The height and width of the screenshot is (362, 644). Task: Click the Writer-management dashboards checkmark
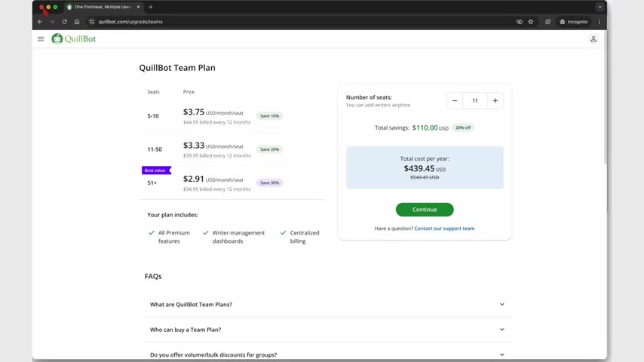click(206, 232)
